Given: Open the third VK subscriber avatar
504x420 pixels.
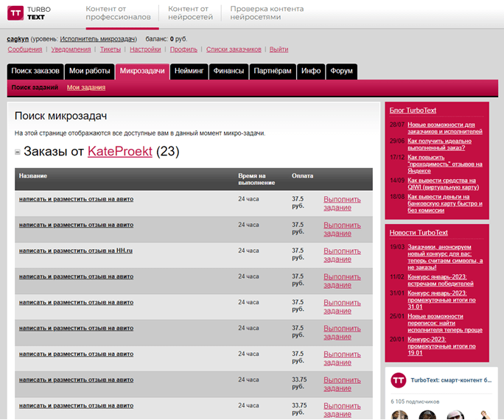Looking at the screenshot, I should point(455,416).
